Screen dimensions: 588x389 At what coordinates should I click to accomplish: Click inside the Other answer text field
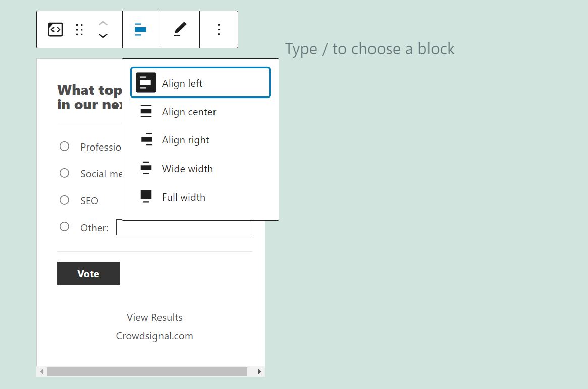point(184,227)
